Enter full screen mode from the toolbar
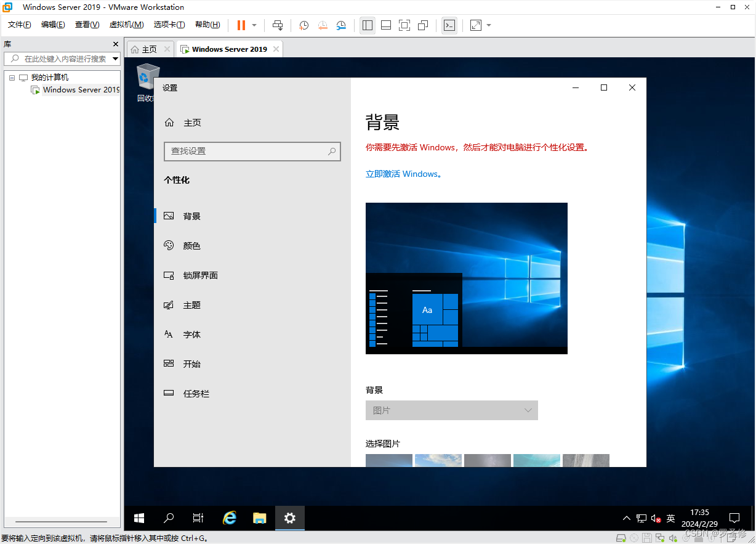The image size is (756, 544). pos(404,25)
